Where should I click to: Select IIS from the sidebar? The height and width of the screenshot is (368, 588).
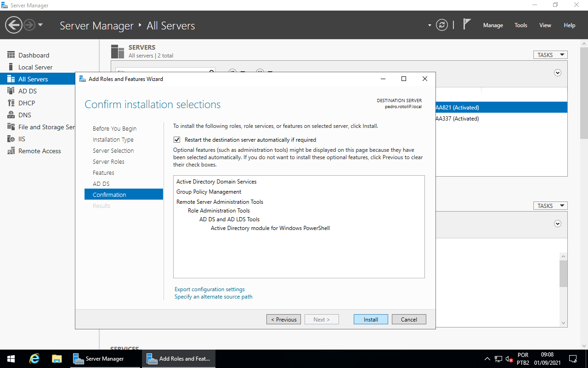pos(21,138)
